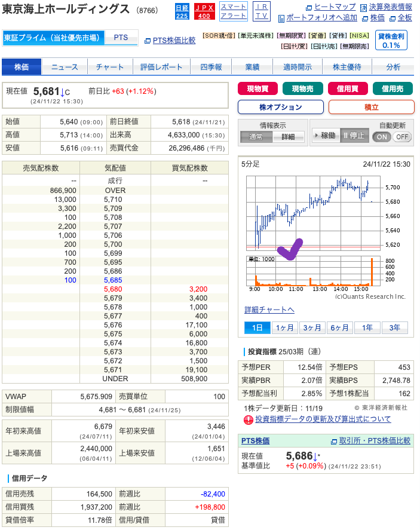
Task: Open the 四季報 tab
Action: [x=211, y=67]
